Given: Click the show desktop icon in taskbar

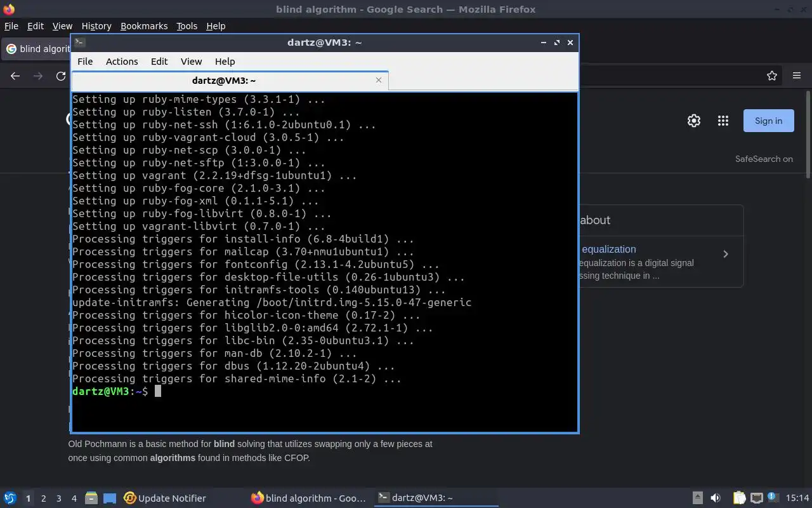Looking at the screenshot, I should 110,498.
